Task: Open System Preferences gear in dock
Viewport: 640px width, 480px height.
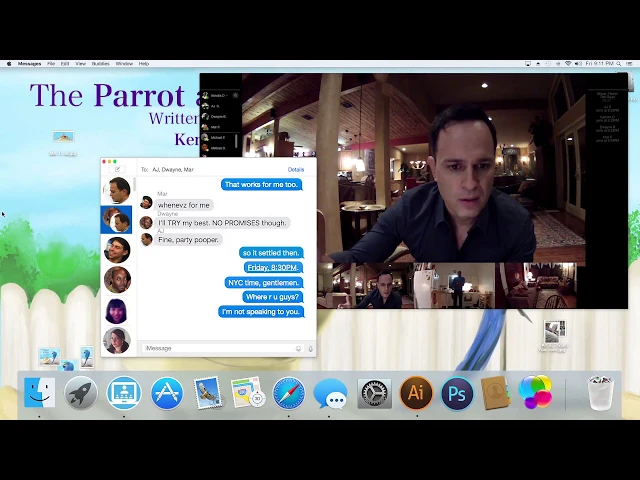Action: [x=374, y=393]
